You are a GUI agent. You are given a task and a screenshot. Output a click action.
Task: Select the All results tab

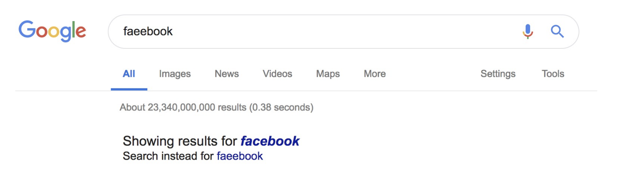pos(129,74)
